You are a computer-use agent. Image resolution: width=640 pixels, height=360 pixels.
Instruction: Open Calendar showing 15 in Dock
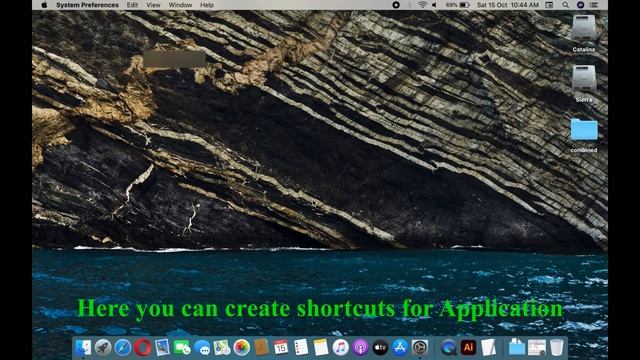coord(281,348)
